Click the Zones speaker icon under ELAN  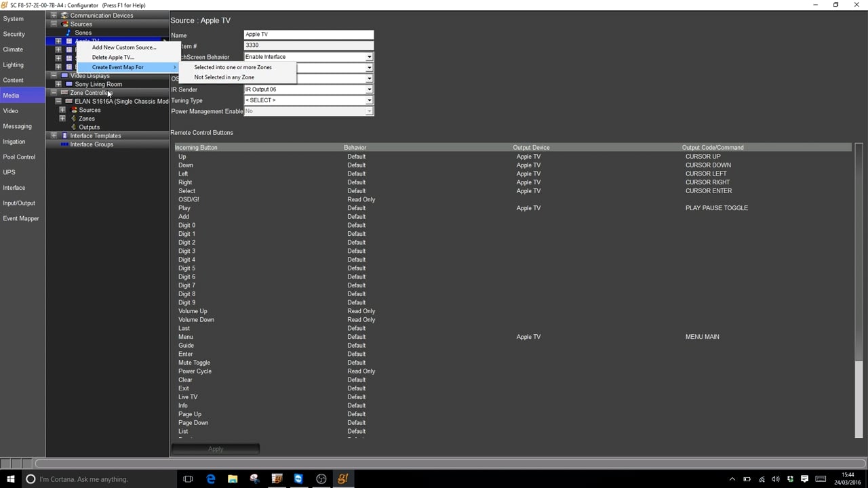(73, 119)
